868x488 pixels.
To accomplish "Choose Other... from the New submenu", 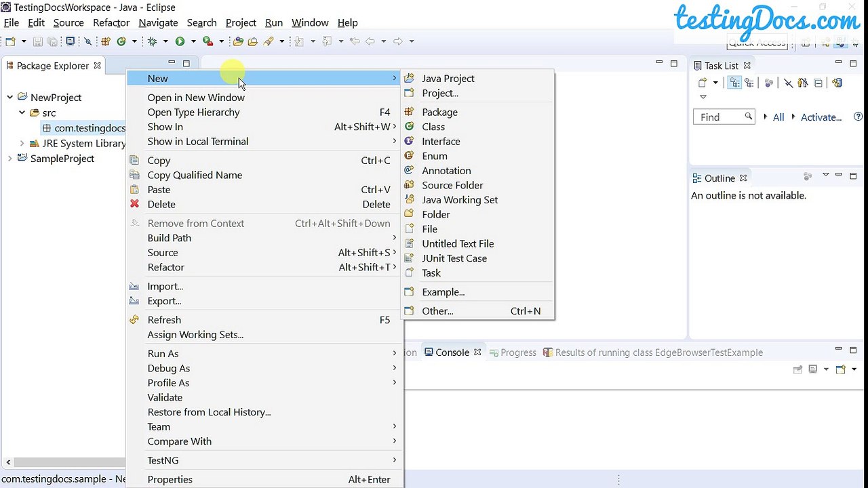I will point(477,311).
